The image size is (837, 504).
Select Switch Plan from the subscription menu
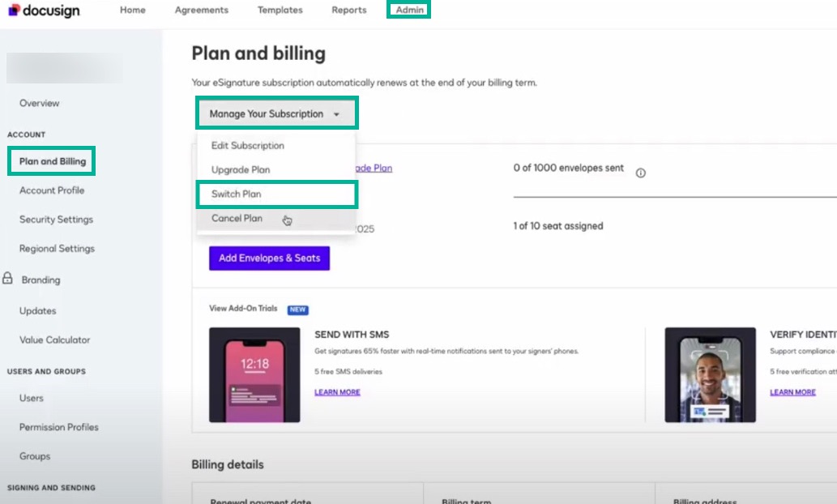[237, 194]
